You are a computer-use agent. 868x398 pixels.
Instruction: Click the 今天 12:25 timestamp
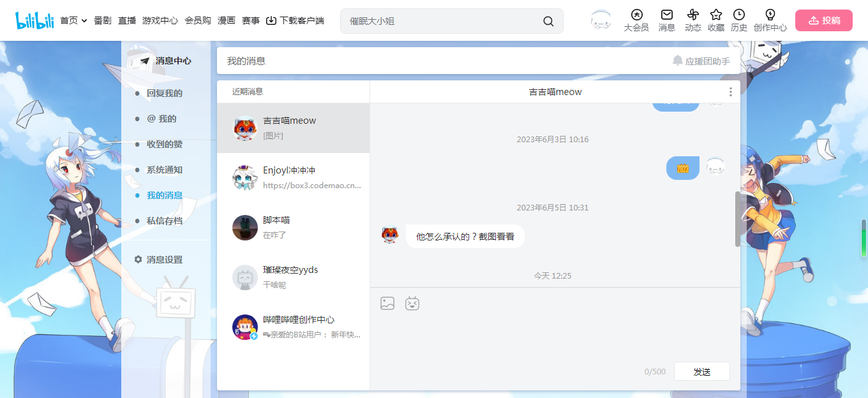pos(553,276)
